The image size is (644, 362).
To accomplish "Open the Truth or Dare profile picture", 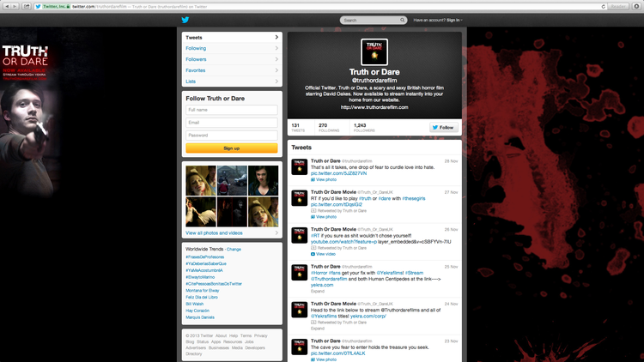I will [x=374, y=51].
